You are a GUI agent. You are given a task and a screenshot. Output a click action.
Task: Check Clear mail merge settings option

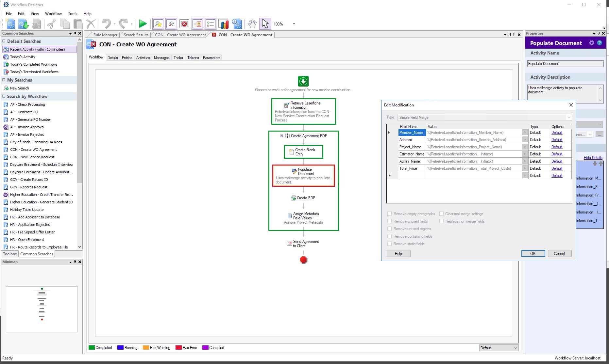(441, 214)
